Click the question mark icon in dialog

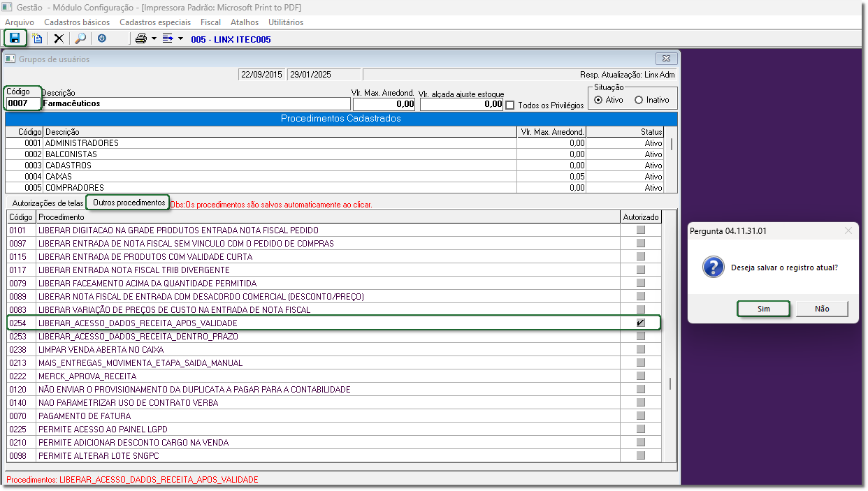pyautogui.click(x=712, y=268)
